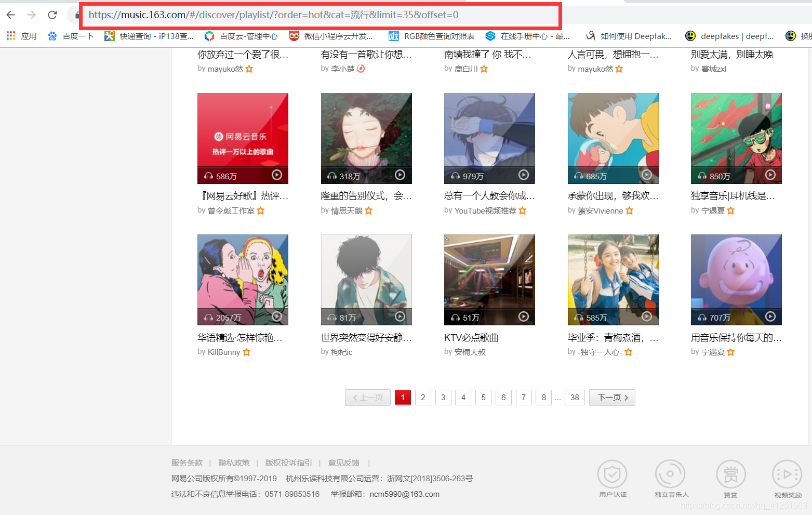Visit author 李小楚 profile
Screen dimensions: 812x515
point(343,69)
